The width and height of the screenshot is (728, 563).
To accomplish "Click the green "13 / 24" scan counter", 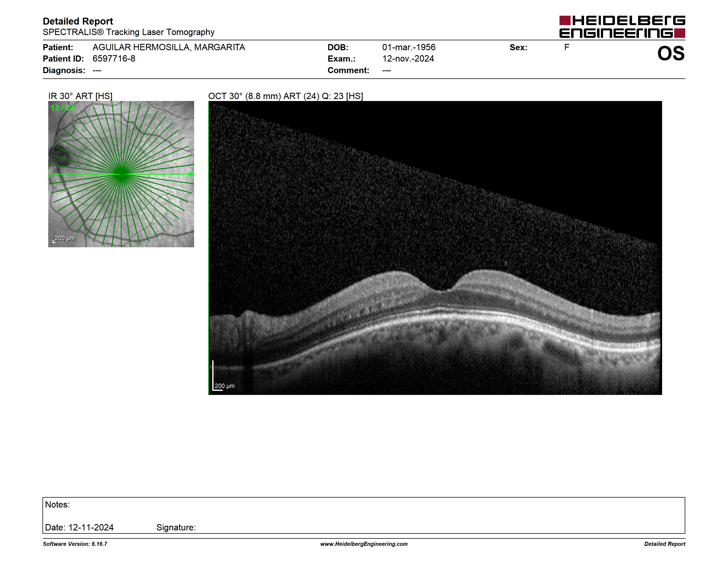I will [x=63, y=108].
